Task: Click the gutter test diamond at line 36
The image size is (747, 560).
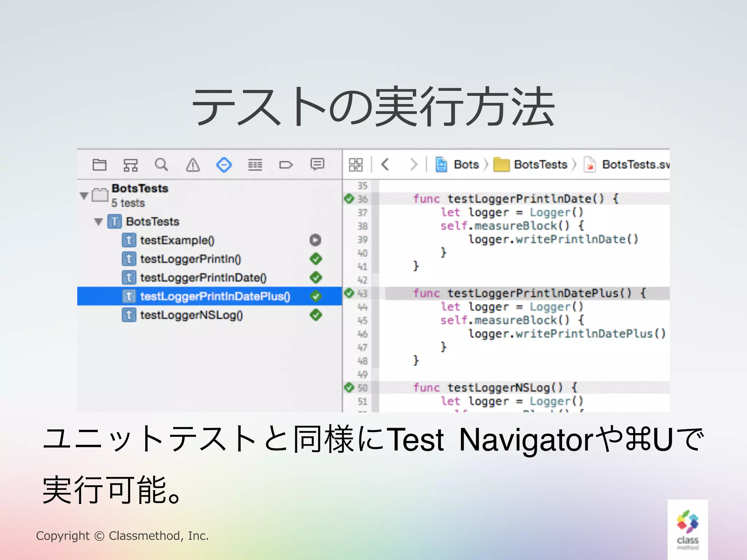Action: click(349, 199)
